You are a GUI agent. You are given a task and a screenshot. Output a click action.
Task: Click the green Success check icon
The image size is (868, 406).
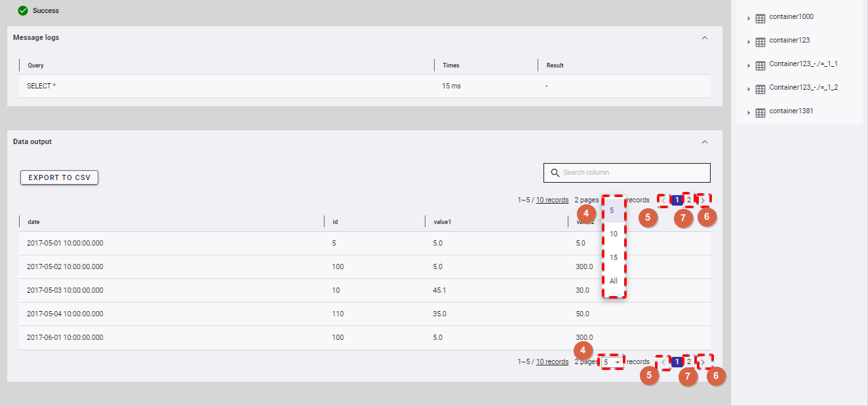(x=23, y=10)
